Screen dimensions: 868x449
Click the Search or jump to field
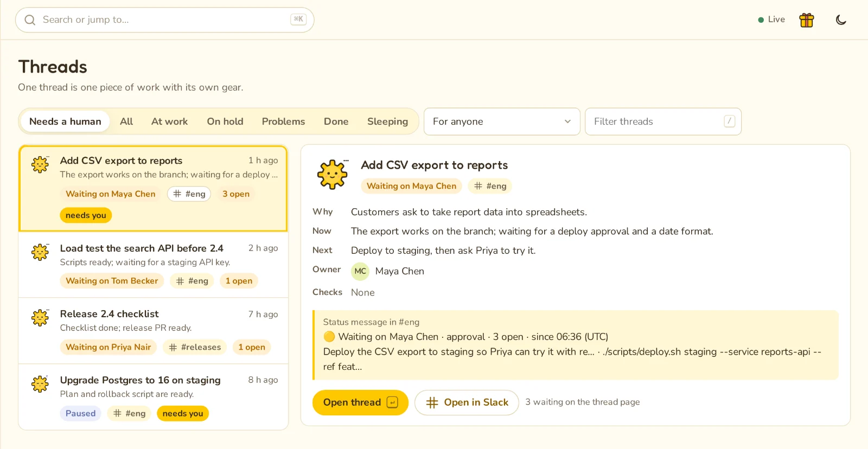click(164, 20)
